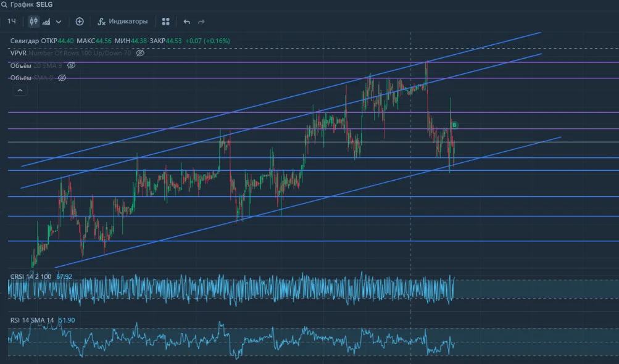Switch to the area chart type icon

(46, 22)
